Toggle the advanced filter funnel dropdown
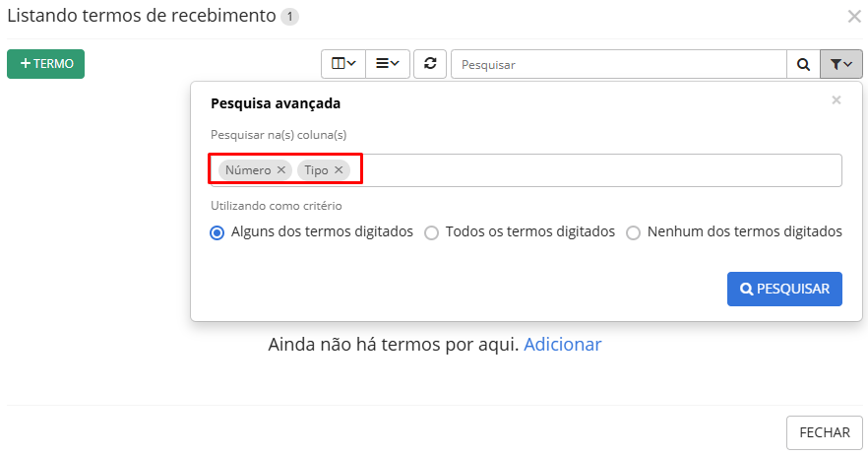The image size is (868, 456). click(x=841, y=64)
